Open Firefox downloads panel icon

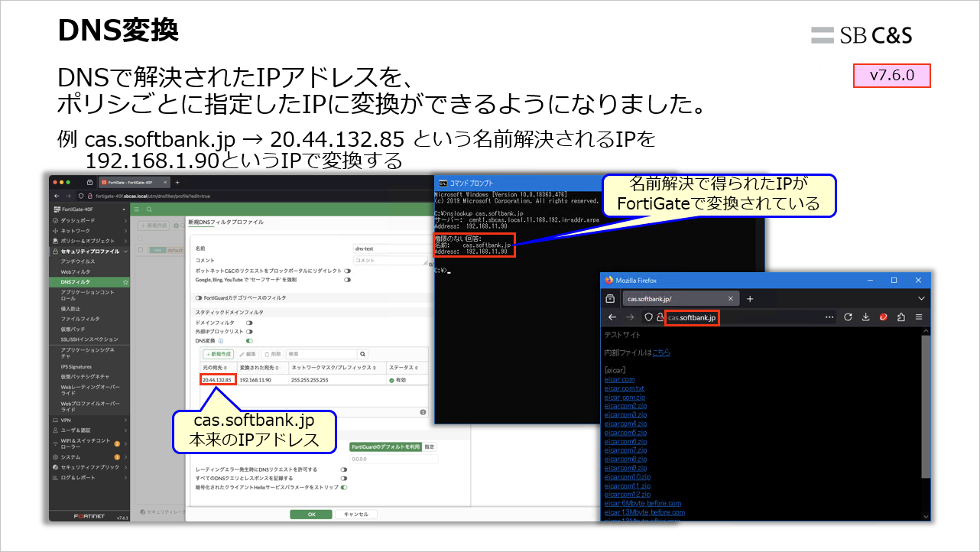pos(866,317)
